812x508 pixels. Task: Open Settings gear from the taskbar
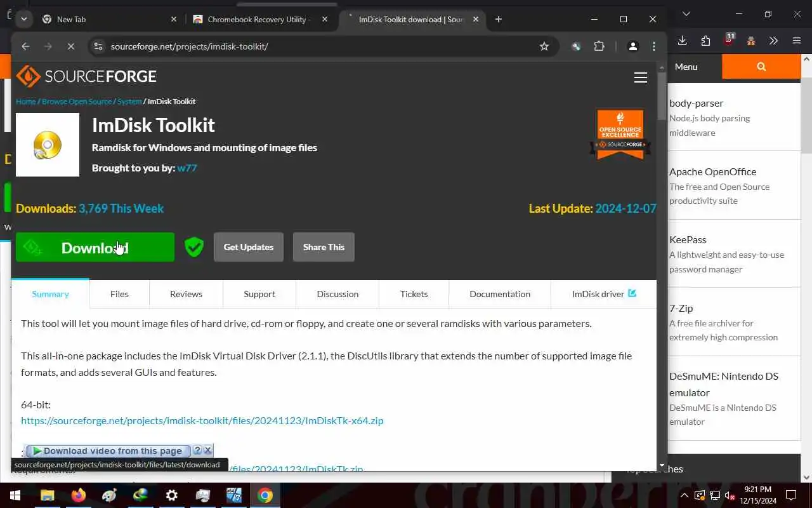click(172, 495)
